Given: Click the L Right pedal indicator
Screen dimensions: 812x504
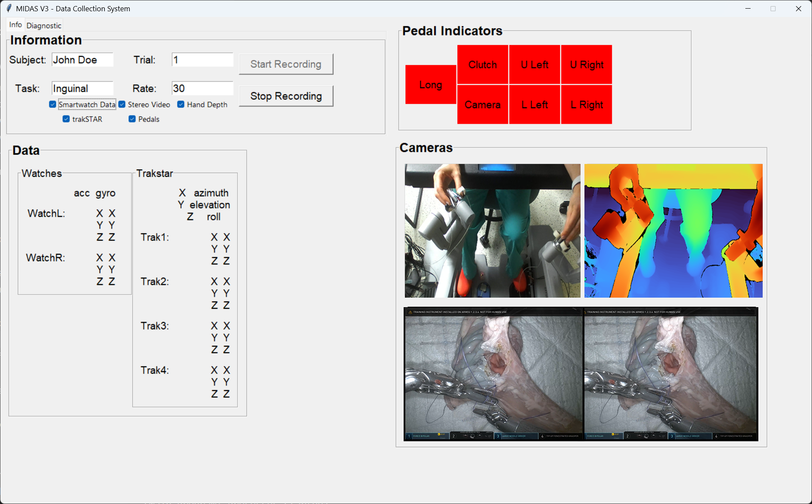Looking at the screenshot, I should tap(586, 105).
